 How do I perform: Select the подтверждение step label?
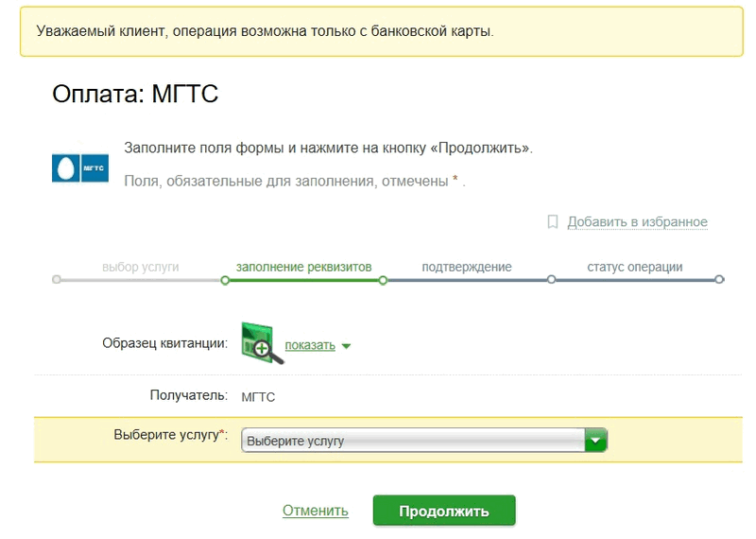coord(467,267)
